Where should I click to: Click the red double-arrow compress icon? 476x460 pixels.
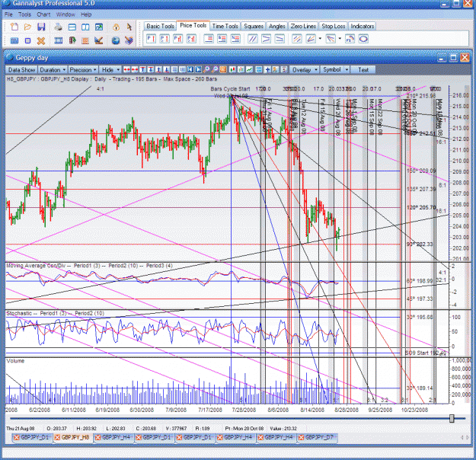click(127, 70)
